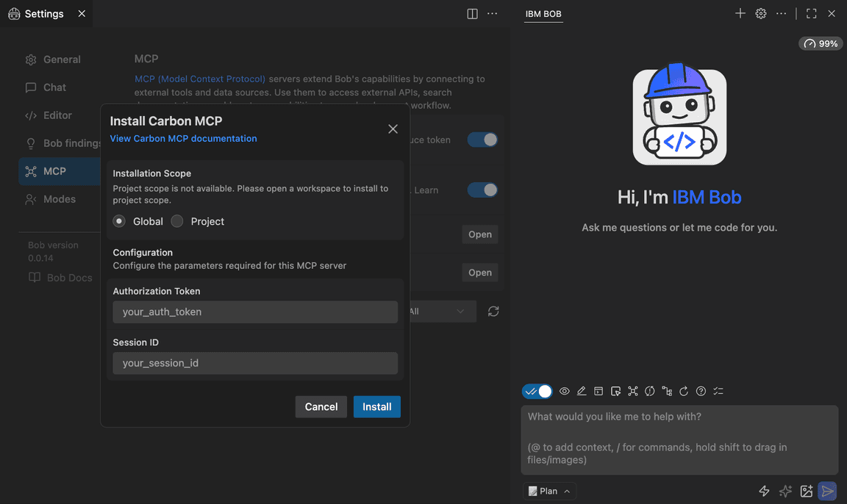Toggle the eye (read-only auto-approve) icon

(x=565, y=391)
